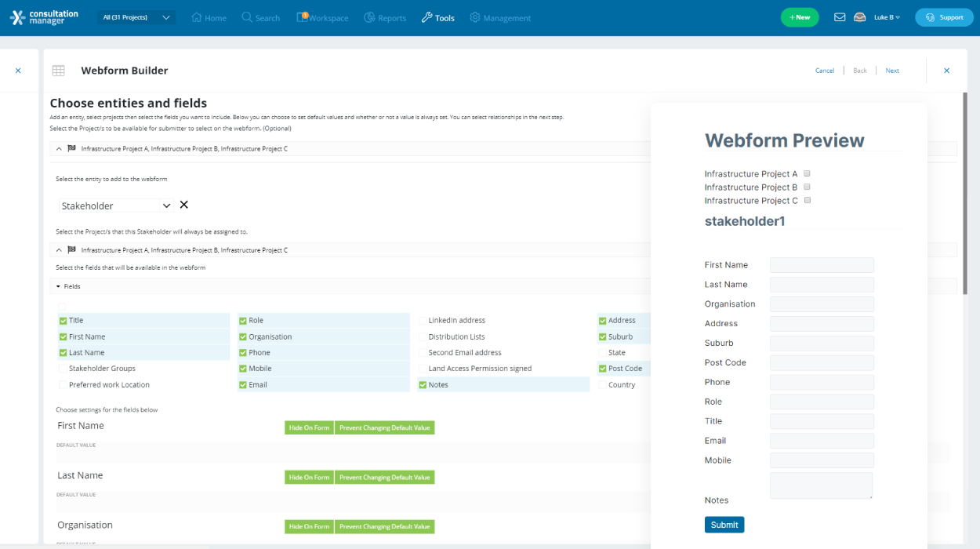Check the LinkedIn address checkbox
The width and height of the screenshot is (980, 549).
[423, 321]
